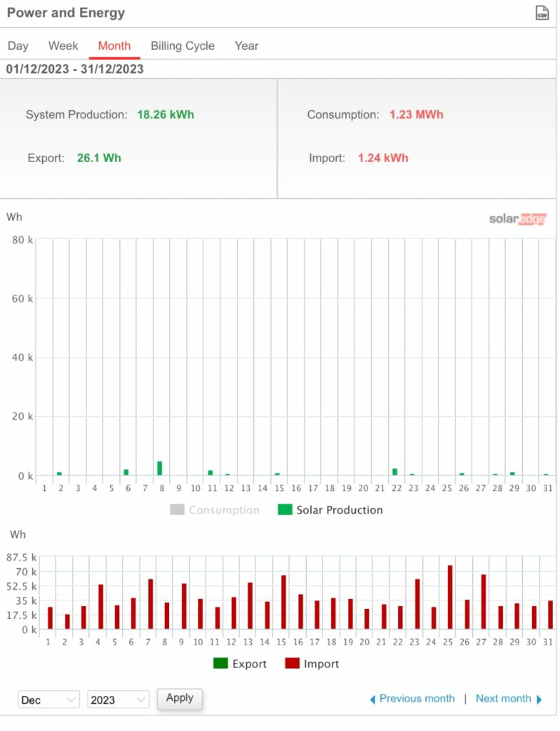Switch to the Week tab

point(63,46)
